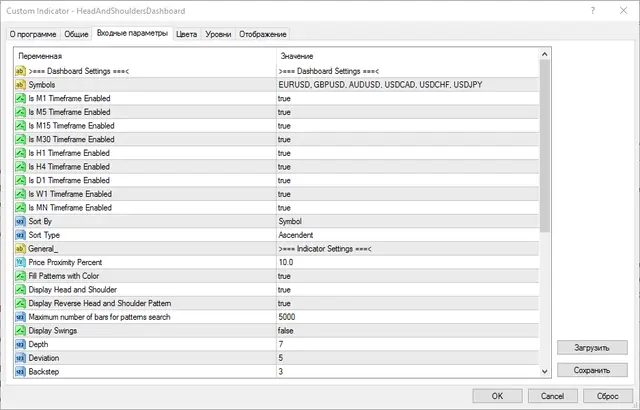This screenshot has height=410, width=640.
Task: Click the '>=== Indicator Settings ===<' value
Action: tap(325, 249)
